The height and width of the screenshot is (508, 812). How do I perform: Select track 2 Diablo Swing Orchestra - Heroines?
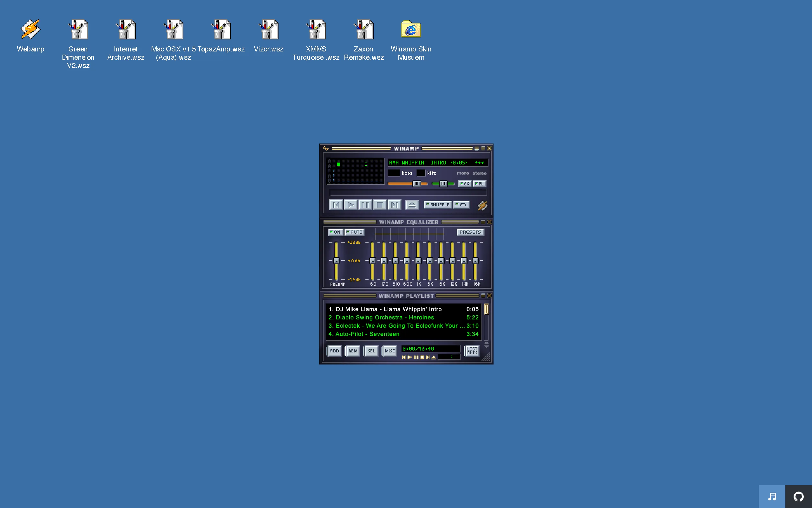(404, 317)
